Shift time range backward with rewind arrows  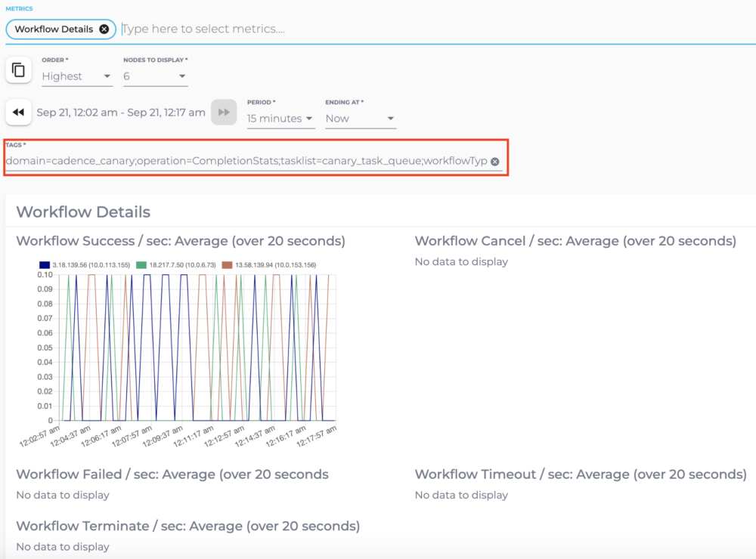click(x=18, y=112)
